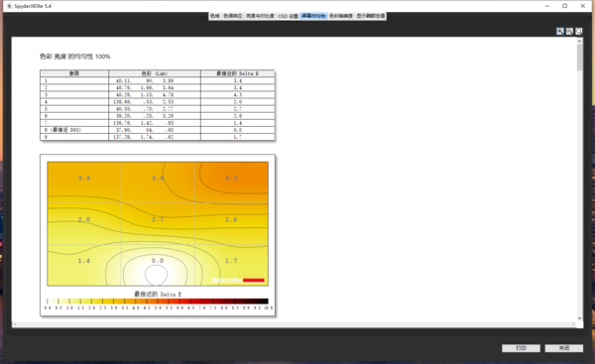
Task: Open the 色彩精确度 tab
Action: click(x=341, y=16)
